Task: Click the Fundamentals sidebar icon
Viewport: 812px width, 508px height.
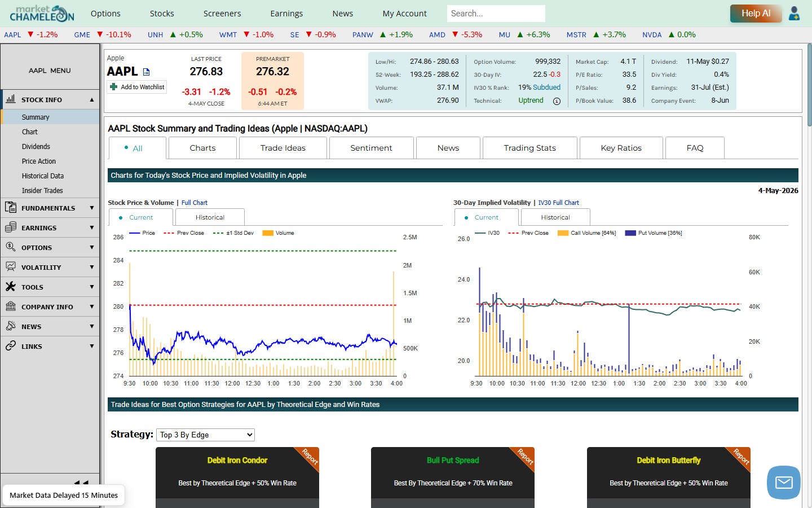Action: click(x=11, y=207)
